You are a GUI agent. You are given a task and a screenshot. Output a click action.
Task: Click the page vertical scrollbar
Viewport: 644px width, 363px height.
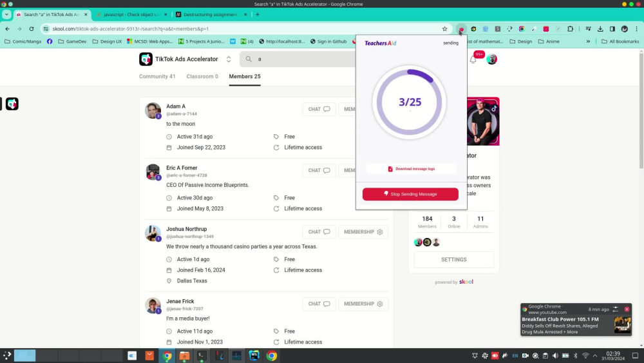coord(641,111)
